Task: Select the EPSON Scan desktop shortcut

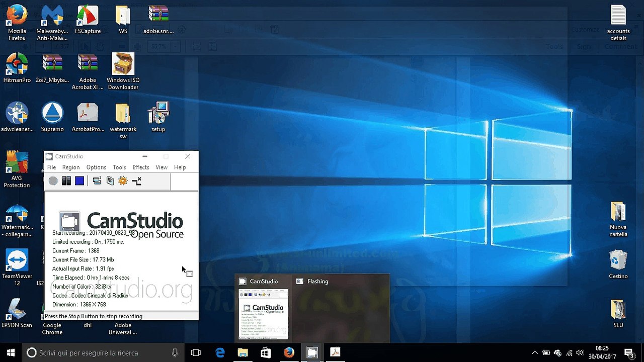Action: pyautogui.click(x=17, y=313)
